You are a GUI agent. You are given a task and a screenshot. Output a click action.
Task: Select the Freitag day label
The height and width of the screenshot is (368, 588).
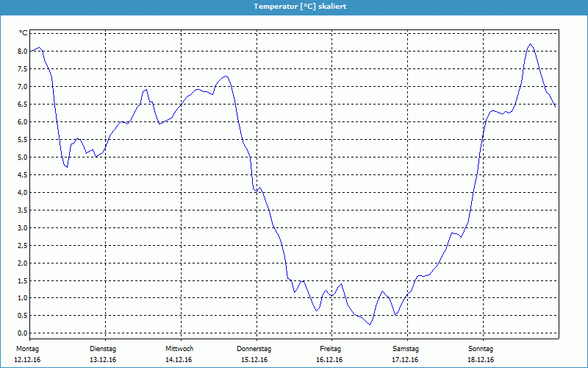pyautogui.click(x=331, y=349)
